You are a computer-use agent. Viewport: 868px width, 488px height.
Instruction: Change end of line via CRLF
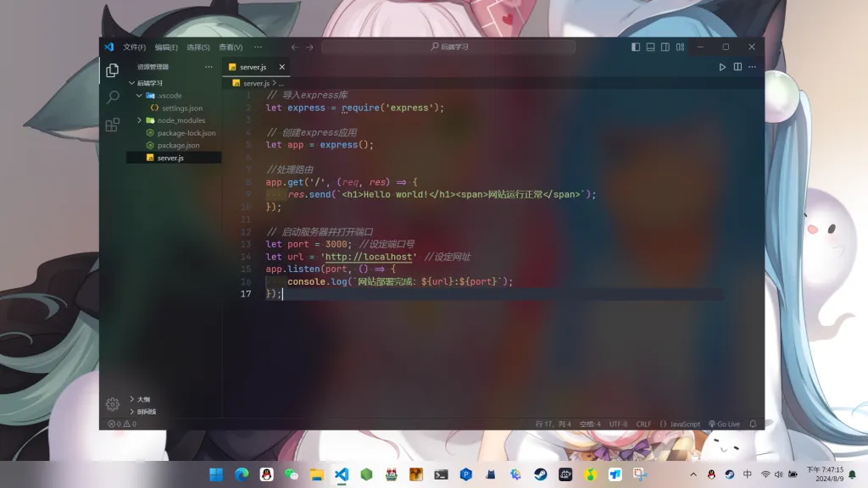pos(643,424)
